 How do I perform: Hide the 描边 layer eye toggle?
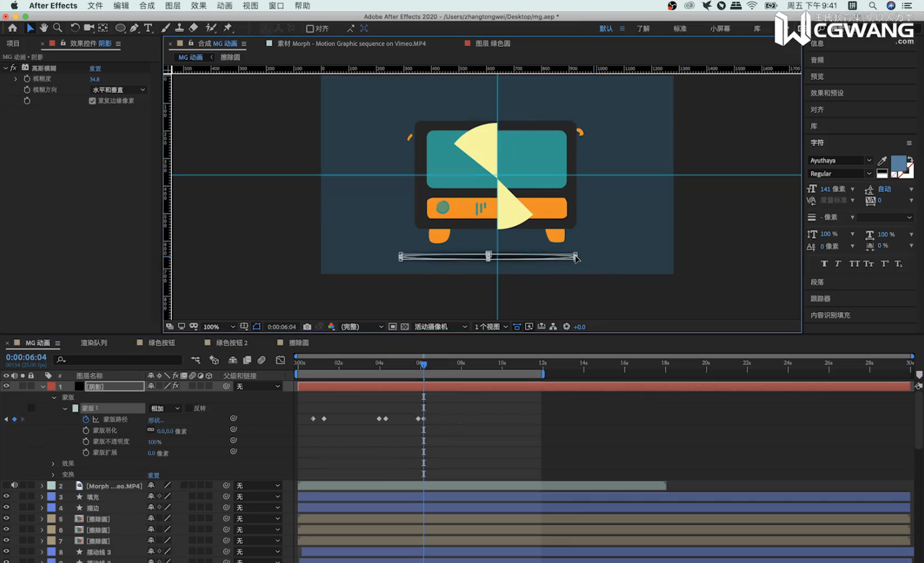(x=7, y=508)
